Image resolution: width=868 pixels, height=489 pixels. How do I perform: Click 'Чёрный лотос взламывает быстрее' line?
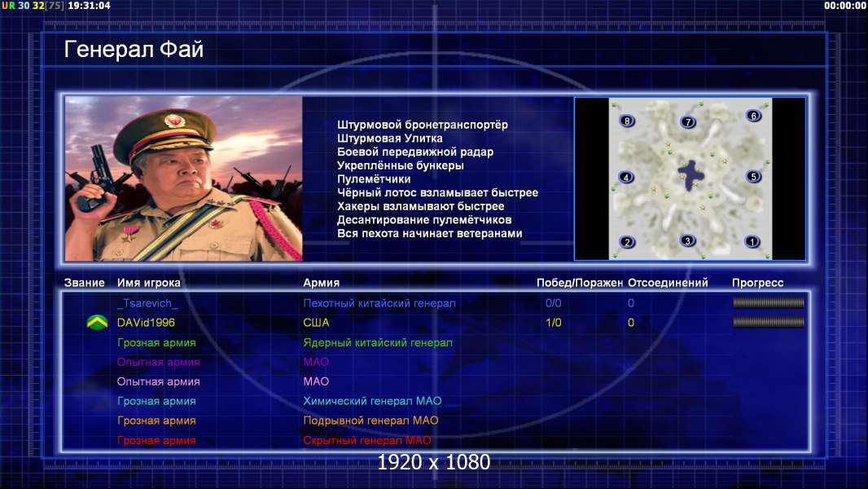[x=437, y=192]
